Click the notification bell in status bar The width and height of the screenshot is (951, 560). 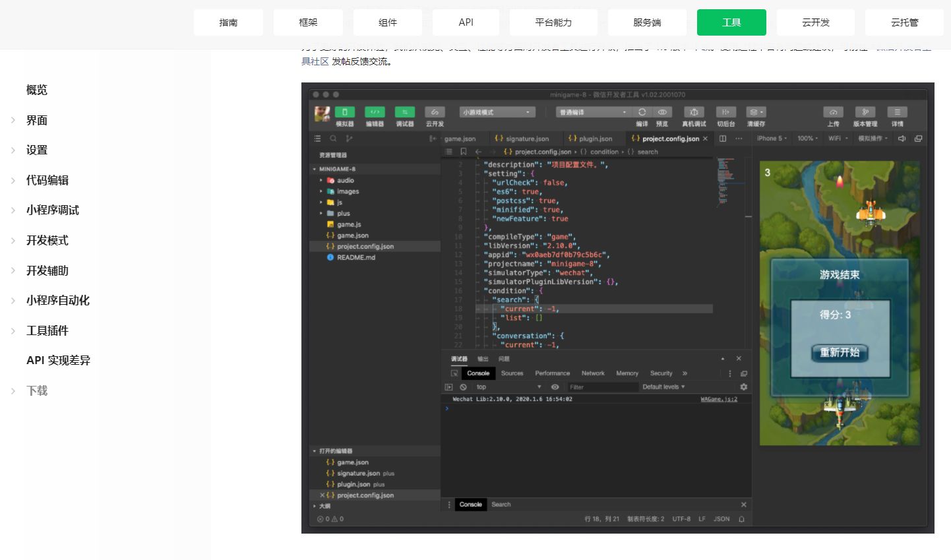pos(741,519)
